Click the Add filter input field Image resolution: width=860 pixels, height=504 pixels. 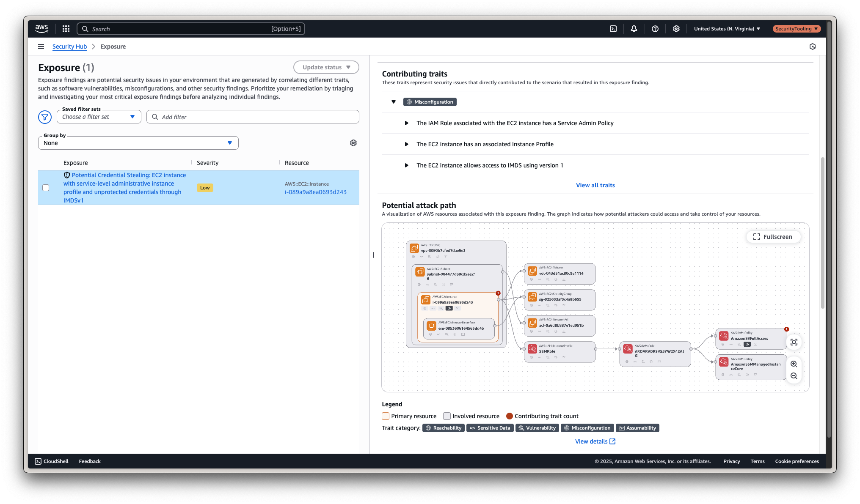pyautogui.click(x=253, y=117)
